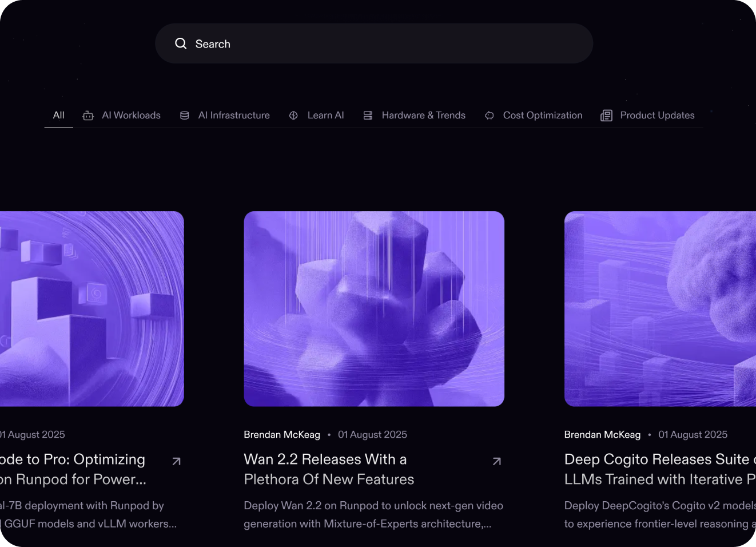Click the circular arrow icon next to Cost Optimization
The width and height of the screenshot is (756, 547).
(490, 115)
